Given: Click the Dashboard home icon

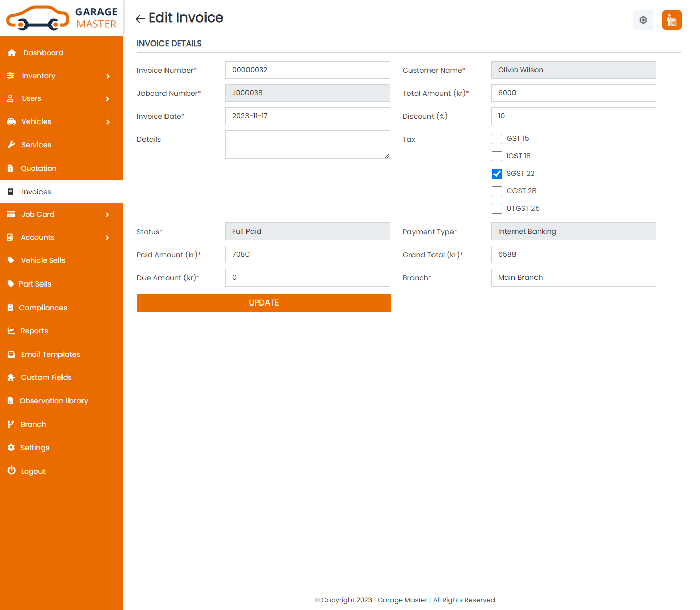Looking at the screenshot, I should (x=11, y=53).
